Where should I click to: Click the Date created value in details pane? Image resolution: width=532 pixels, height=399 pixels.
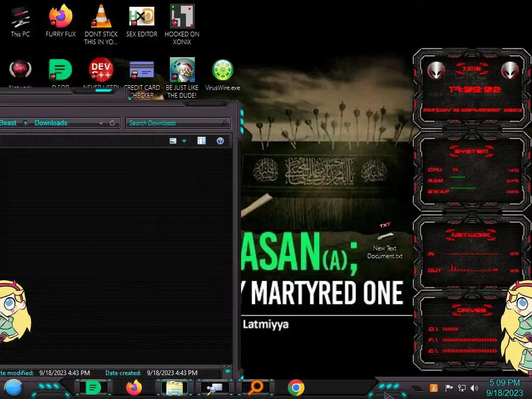(172, 373)
